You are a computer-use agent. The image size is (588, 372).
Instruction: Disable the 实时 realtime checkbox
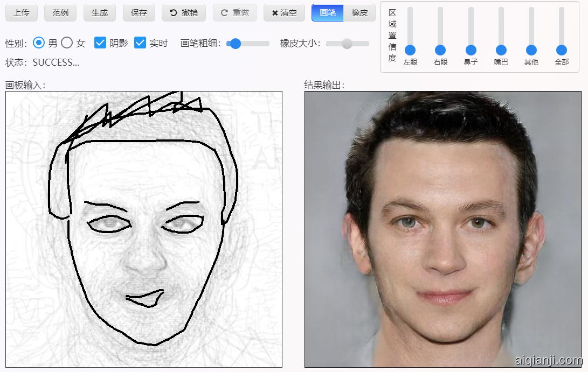pos(140,43)
